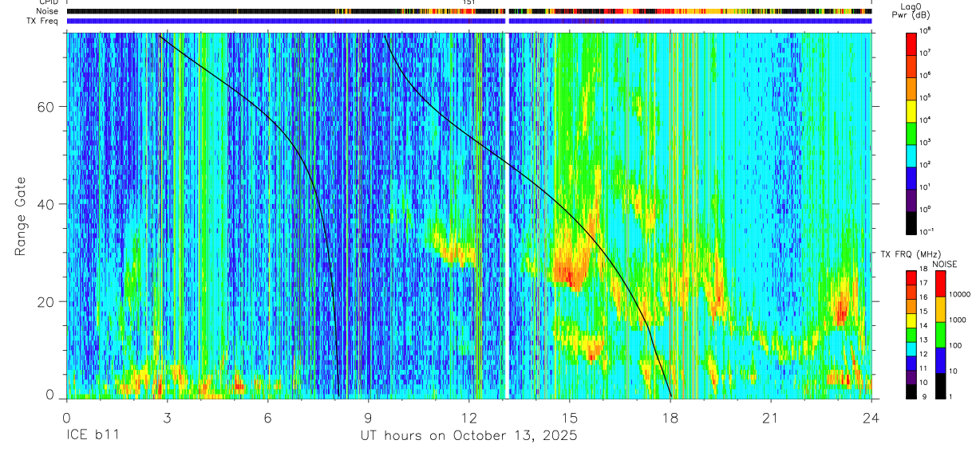Click x-axis tick label '12'

click(x=469, y=418)
